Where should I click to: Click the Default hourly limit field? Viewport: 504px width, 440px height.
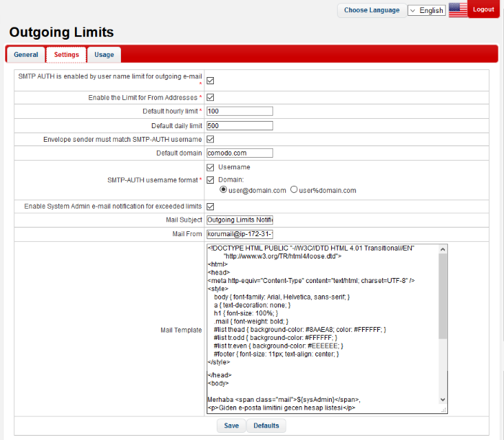point(240,111)
